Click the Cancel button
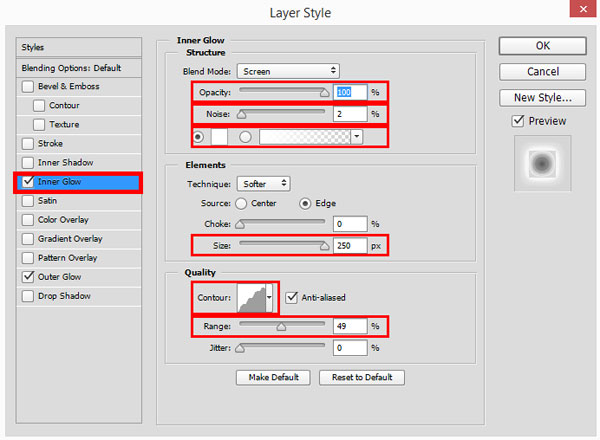This screenshot has width=600, height=440. pyautogui.click(x=543, y=72)
